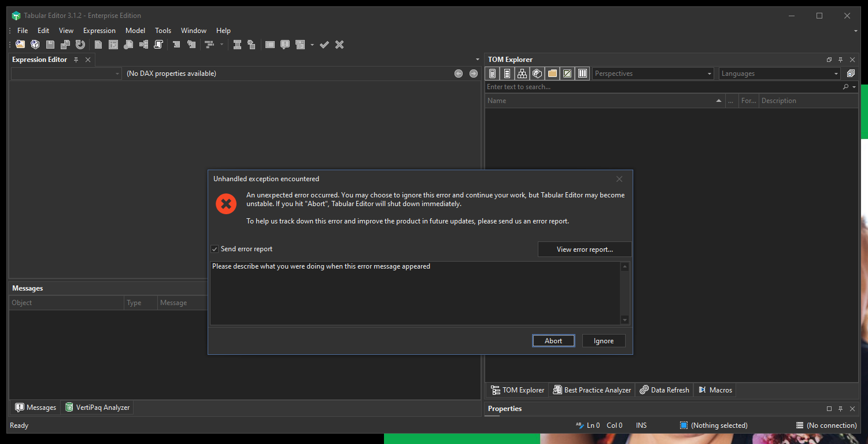Toggle the display folders filter in TOM Explorer
This screenshot has height=444, width=868.
point(552,74)
